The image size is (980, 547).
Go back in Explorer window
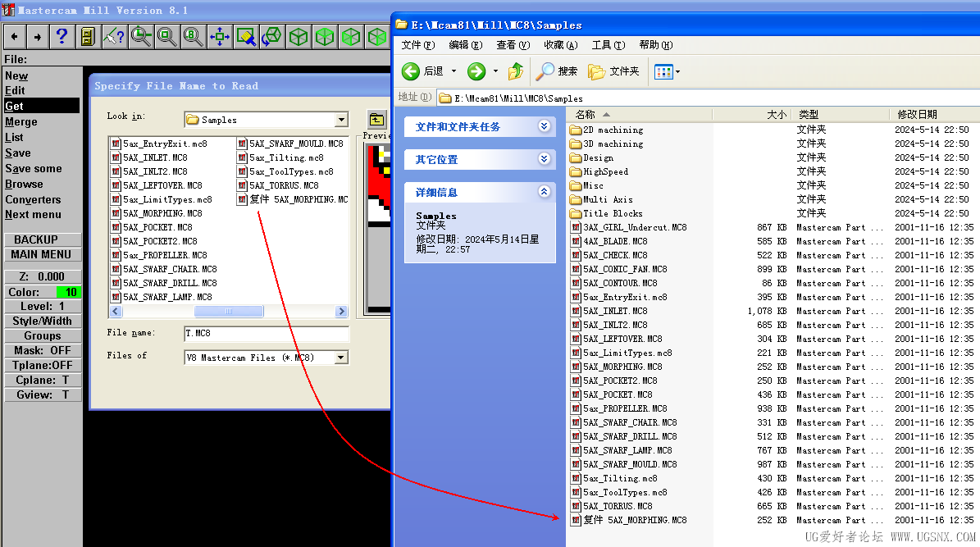coord(422,71)
